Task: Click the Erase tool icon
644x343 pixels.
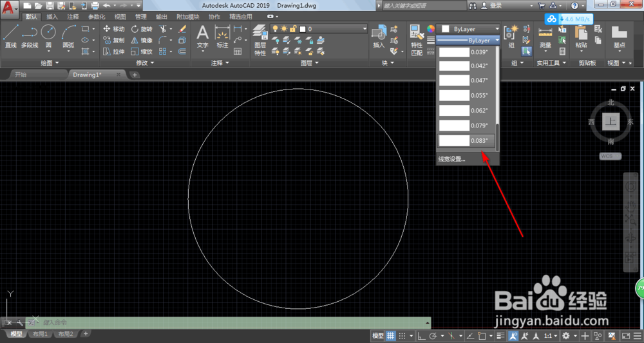Action: 182,29
